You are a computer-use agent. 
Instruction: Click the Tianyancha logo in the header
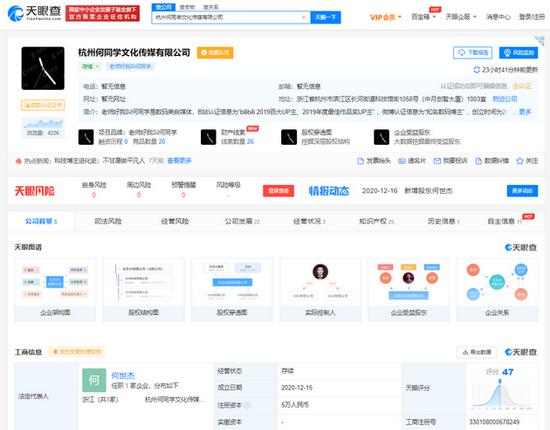click(x=34, y=13)
